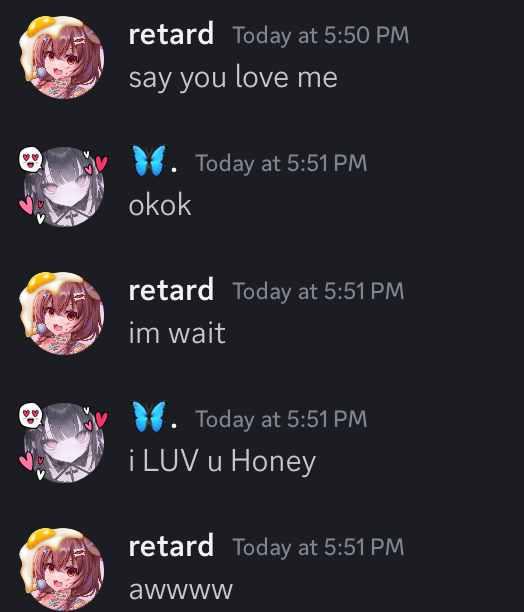
Task: Click butterfly emoji username above 'okok'
Action: click(155, 161)
